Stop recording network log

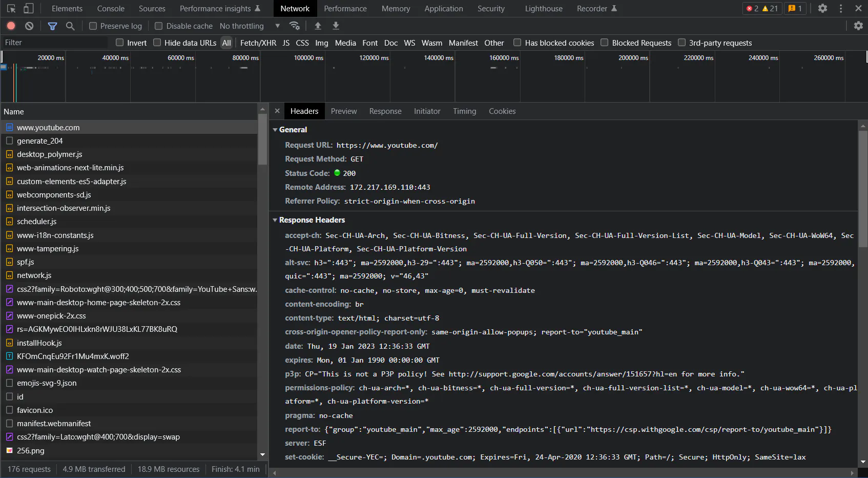coord(11,26)
